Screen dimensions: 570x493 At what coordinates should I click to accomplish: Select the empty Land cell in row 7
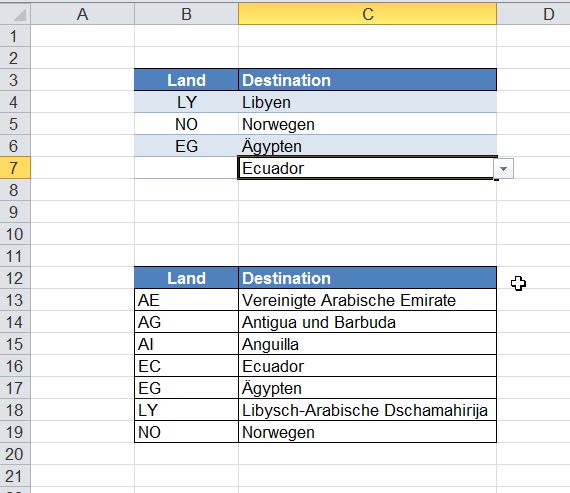pos(186,168)
